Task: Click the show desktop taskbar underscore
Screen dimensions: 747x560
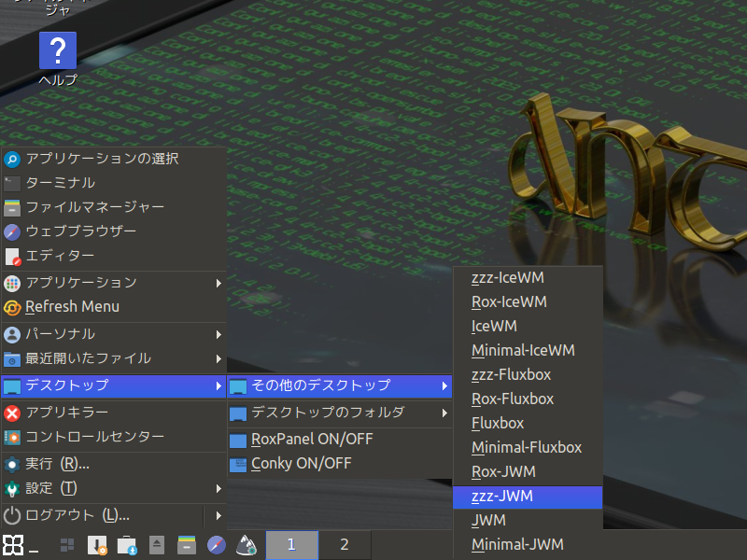Action: pyautogui.click(x=34, y=551)
